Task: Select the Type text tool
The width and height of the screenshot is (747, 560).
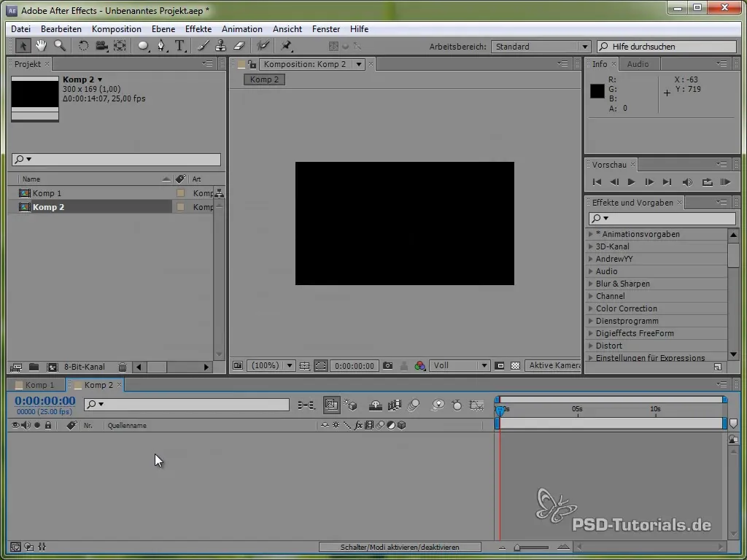Action: (x=179, y=46)
